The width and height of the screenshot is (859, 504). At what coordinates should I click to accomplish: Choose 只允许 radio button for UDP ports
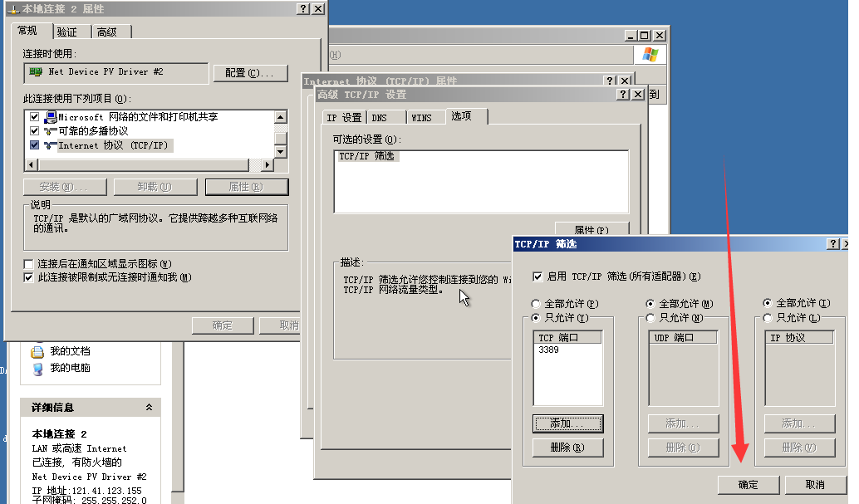click(651, 318)
